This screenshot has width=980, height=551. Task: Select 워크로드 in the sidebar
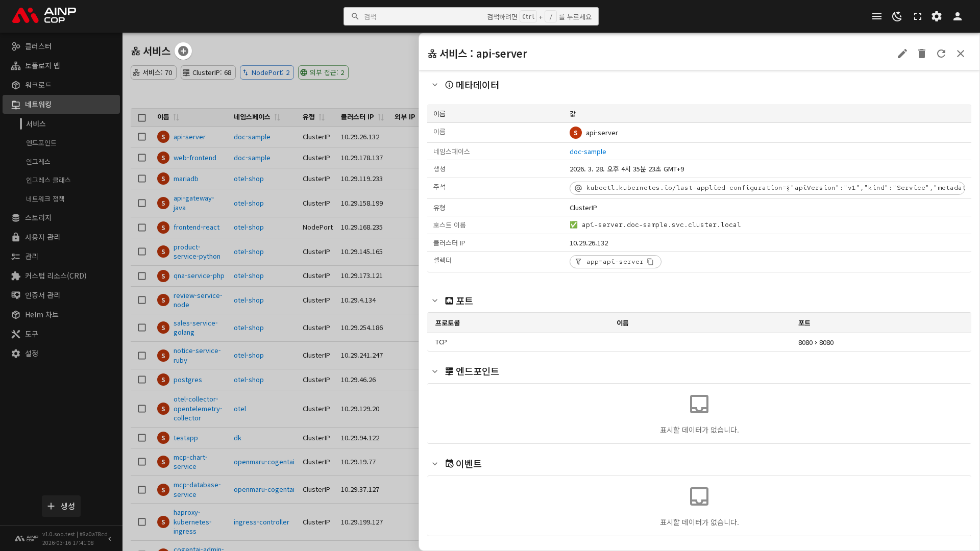click(38, 85)
